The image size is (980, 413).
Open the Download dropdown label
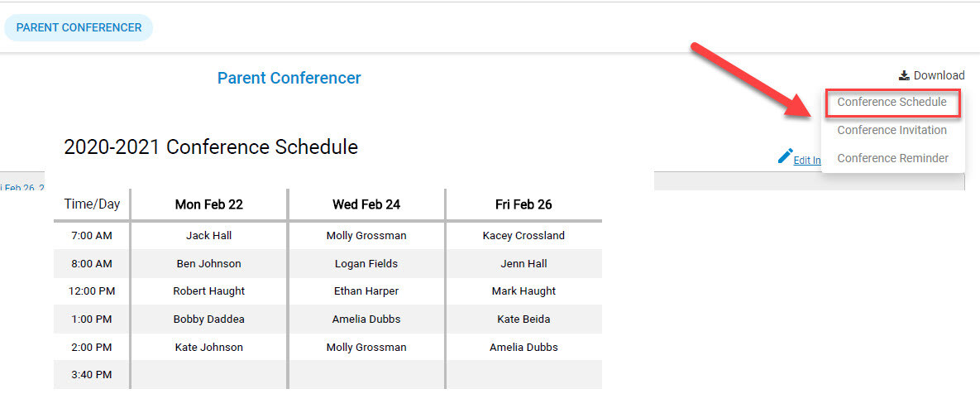[x=939, y=75]
